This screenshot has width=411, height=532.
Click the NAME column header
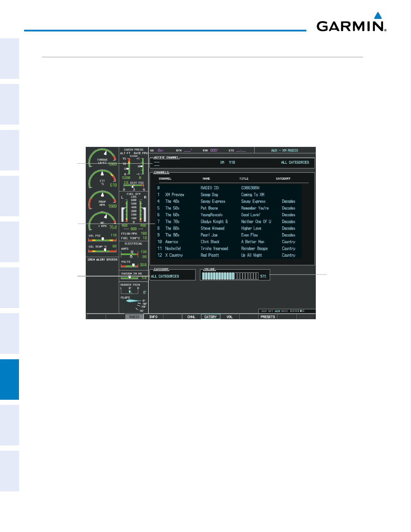(x=206, y=178)
